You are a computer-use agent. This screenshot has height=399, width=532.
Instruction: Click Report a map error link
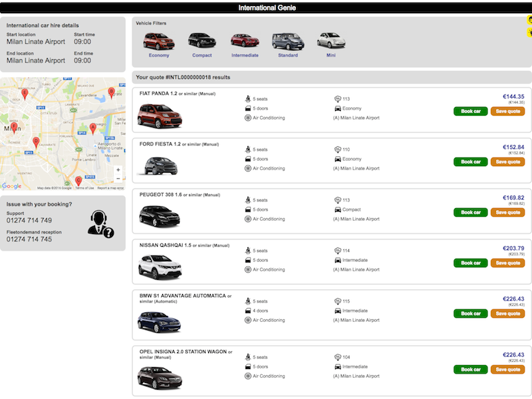pyautogui.click(x=110, y=188)
